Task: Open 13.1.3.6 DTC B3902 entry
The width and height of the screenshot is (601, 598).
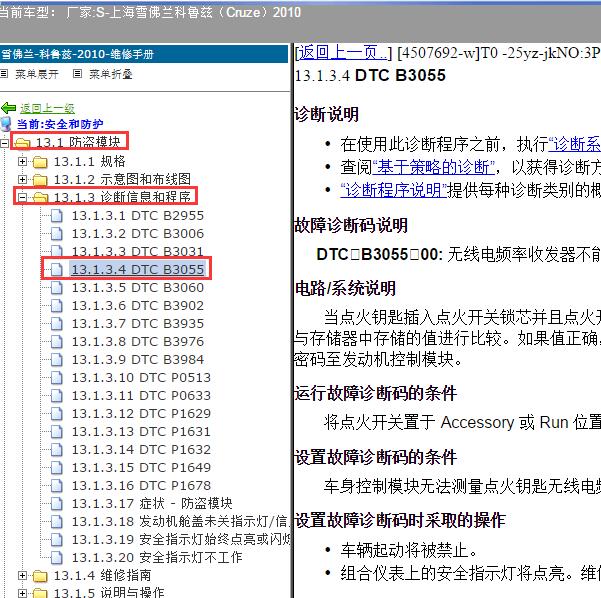Action: [x=138, y=306]
